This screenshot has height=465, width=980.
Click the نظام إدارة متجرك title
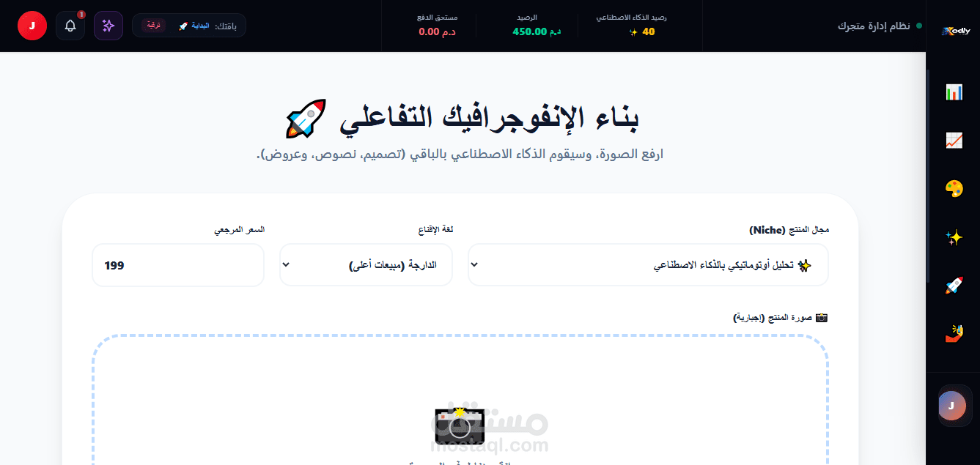pyautogui.click(x=874, y=26)
